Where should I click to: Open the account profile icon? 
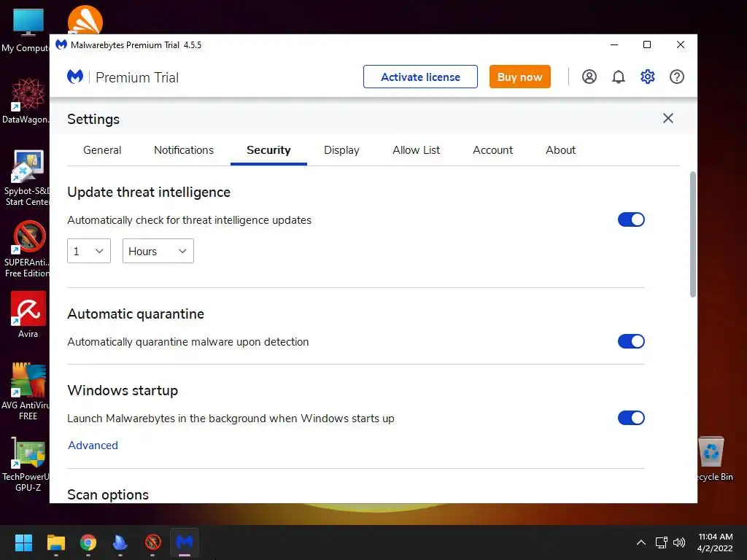(x=589, y=77)
